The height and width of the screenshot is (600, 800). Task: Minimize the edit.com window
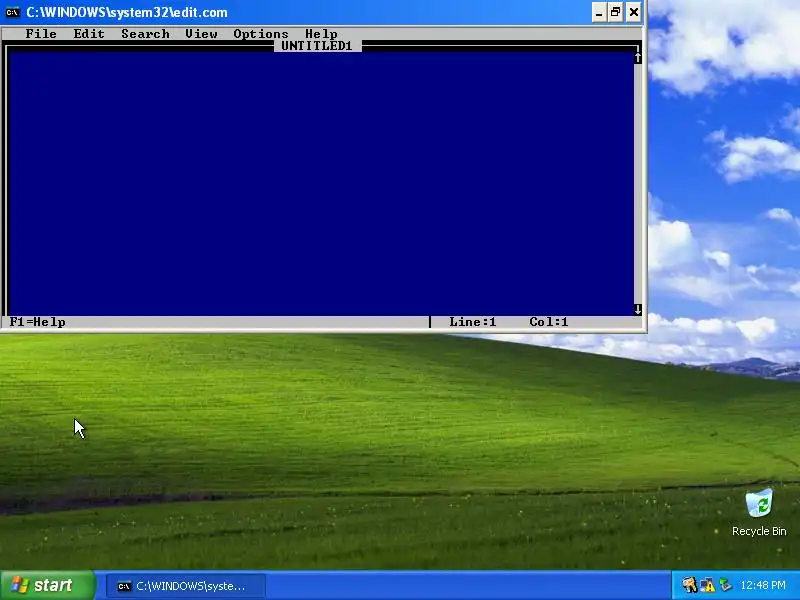click(x=599, y=12)
